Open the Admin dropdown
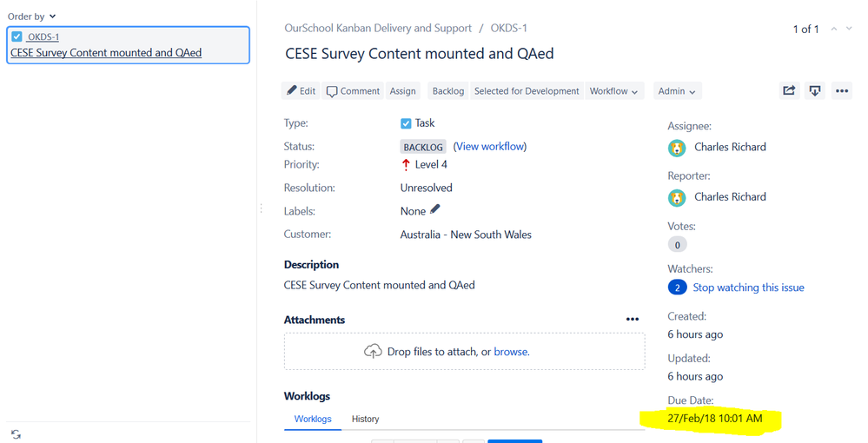Image resolution: width=868 pixels, height=443 pixels. [x=677, y=91]
